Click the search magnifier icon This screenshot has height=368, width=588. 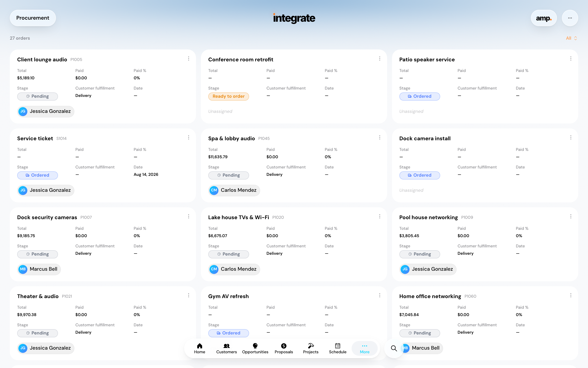click(x=394, y=348)
